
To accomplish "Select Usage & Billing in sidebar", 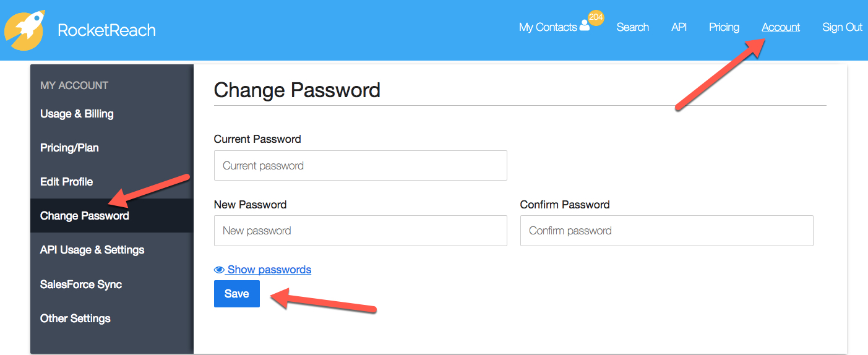I will (112, 114).
